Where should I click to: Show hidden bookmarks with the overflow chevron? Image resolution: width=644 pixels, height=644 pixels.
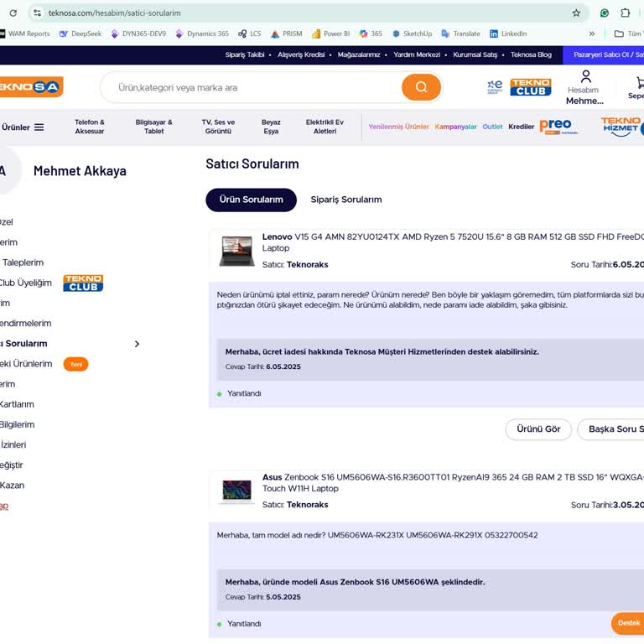tap(592, 34)
